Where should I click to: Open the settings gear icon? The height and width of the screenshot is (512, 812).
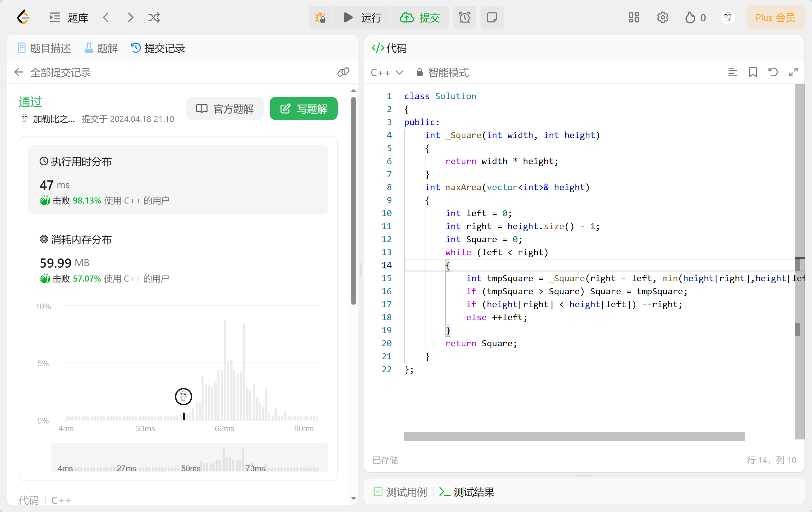tap(662, 18)
